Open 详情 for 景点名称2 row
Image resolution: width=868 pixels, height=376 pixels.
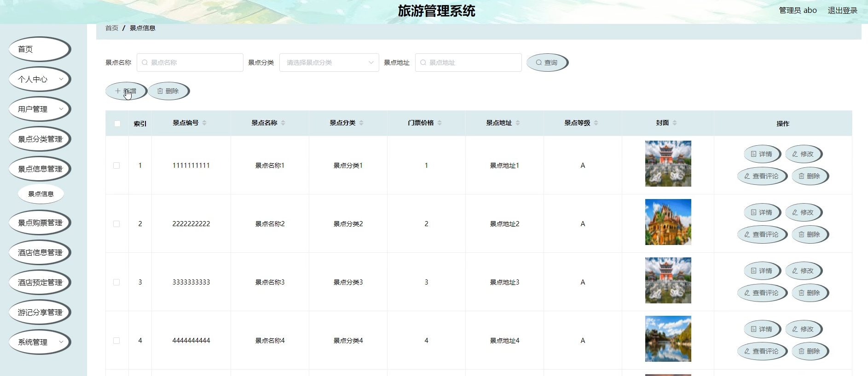point(762,212)
